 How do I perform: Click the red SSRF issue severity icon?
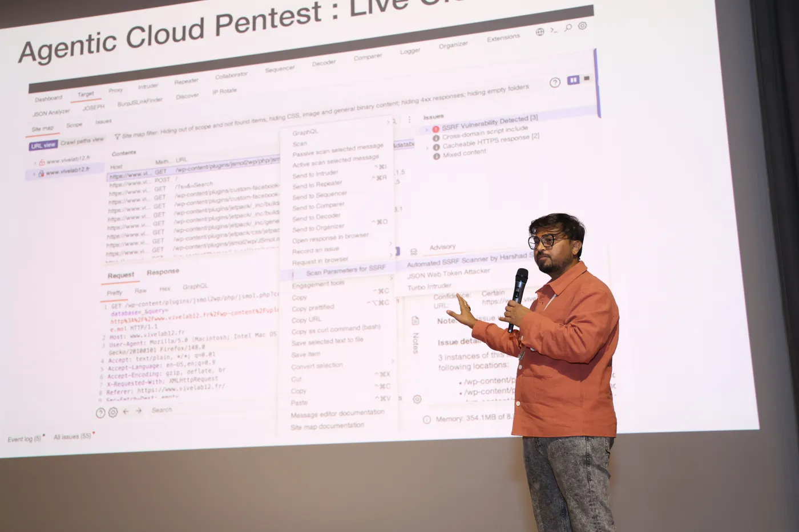436,129
